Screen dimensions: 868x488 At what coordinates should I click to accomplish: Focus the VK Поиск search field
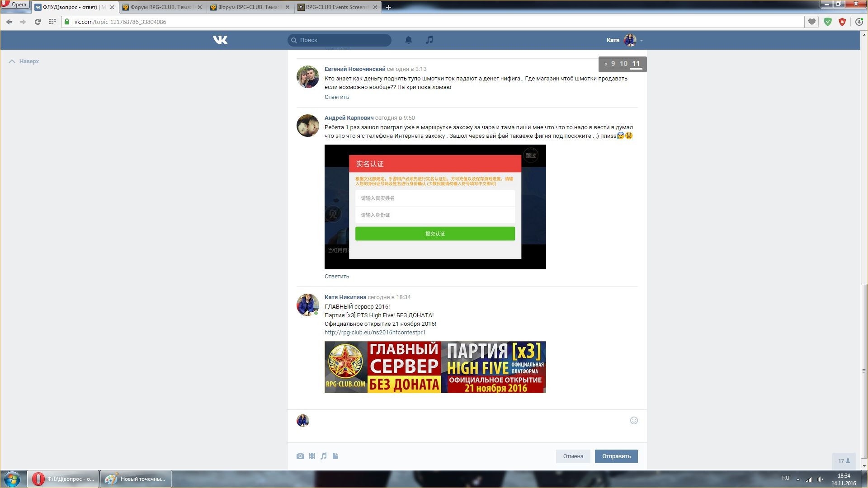340,40
